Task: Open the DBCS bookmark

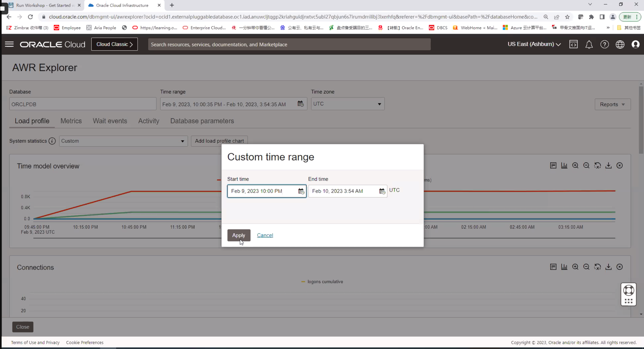Action: [x=438, y=28]
